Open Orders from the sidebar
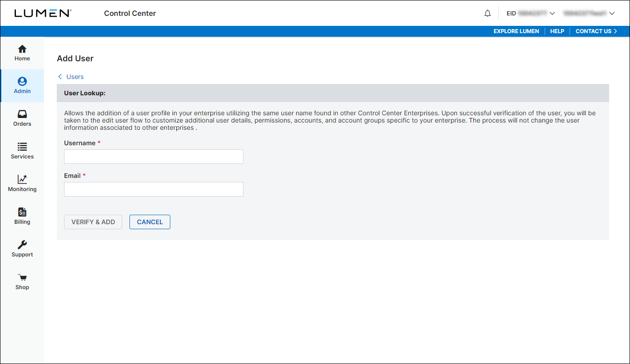The width and height of the screenshot is (630, 364). click(x=22, y=118)
